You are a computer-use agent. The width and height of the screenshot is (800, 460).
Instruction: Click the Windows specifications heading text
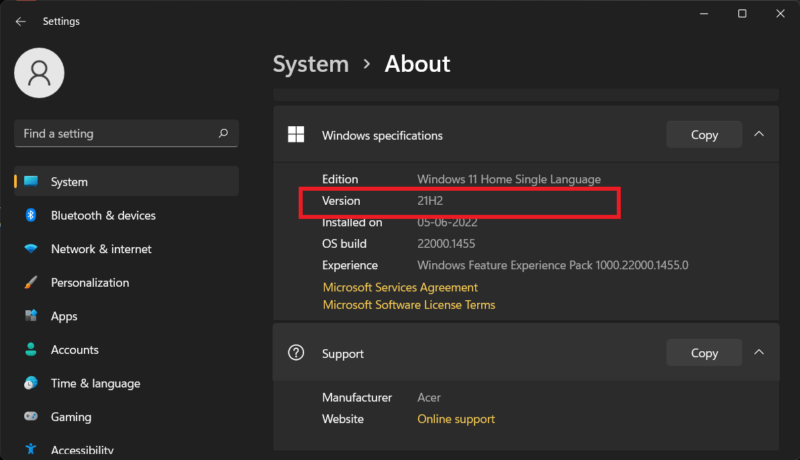coord(382,136)
